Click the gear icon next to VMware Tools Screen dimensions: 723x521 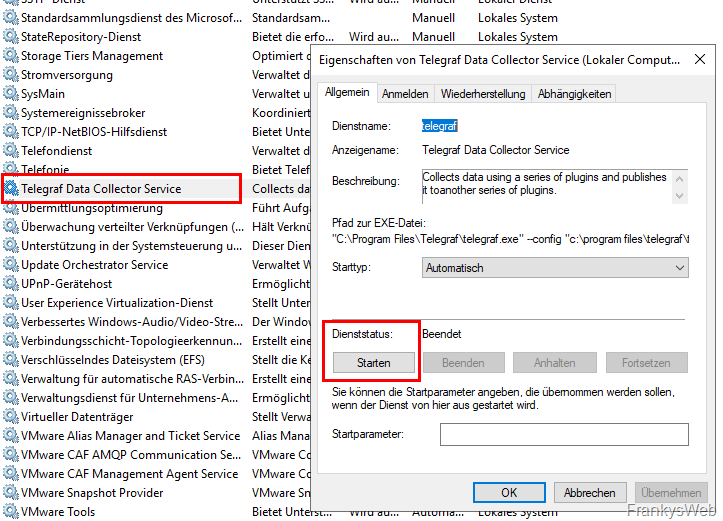(x=11, y=512)
